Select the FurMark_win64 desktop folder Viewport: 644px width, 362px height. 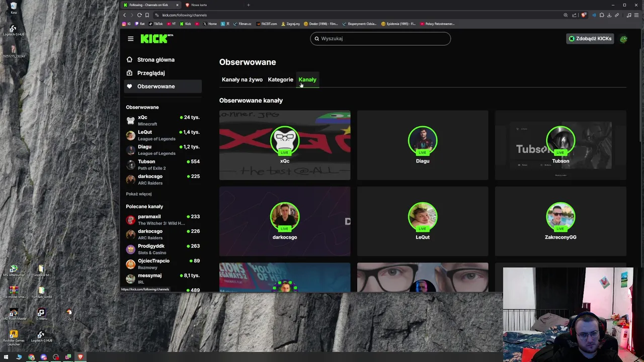pos(41,293)
